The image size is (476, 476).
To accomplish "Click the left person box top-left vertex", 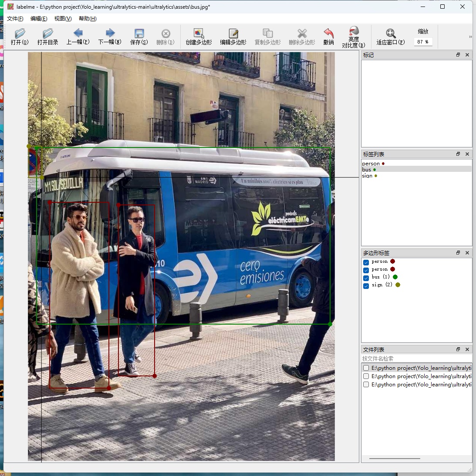I will coord(50,202).
